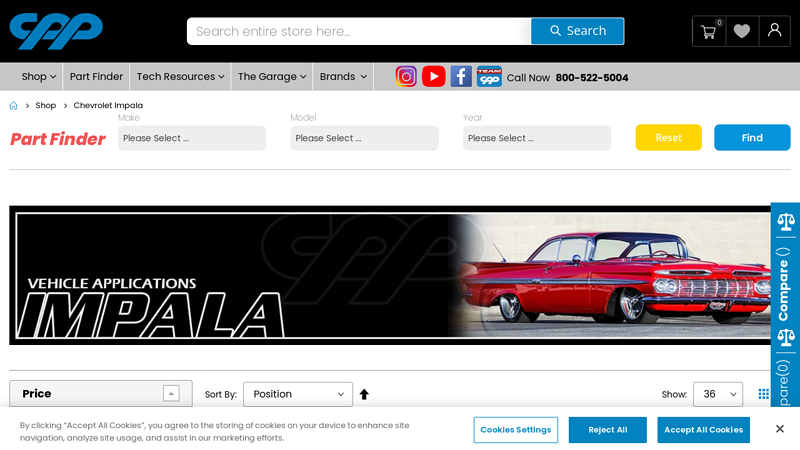Expand The Garage menu
Viewport: 800px width, 450px height.
pos(272,77)
